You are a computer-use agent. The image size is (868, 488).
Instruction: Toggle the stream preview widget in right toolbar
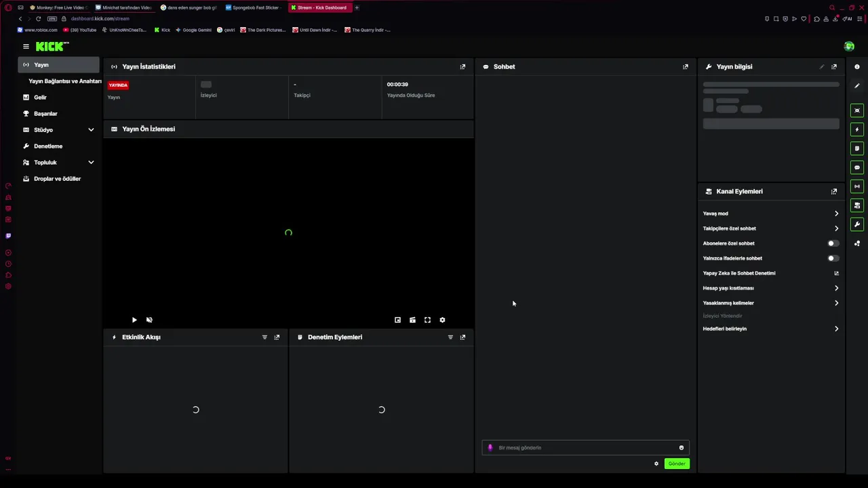click(857, 110)
